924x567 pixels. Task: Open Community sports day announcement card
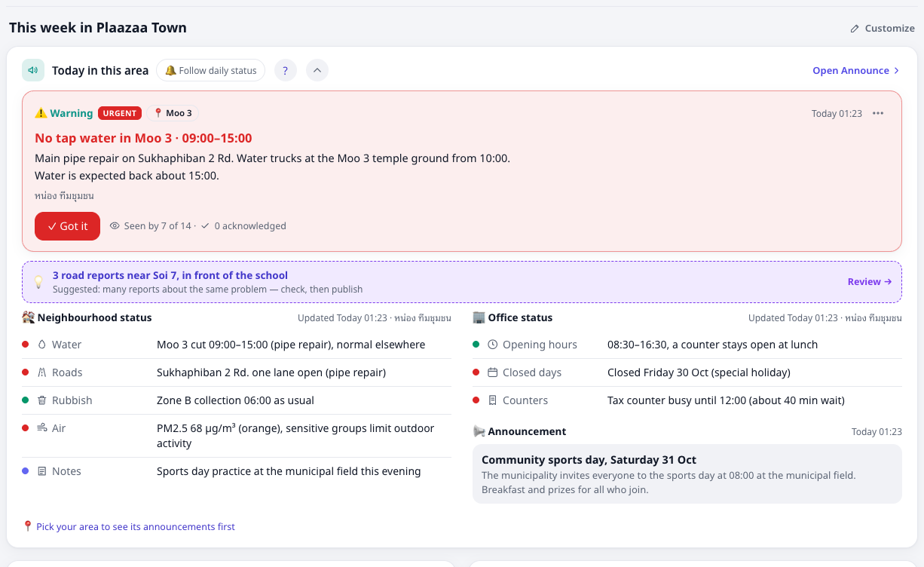click(x=687, y=474)
